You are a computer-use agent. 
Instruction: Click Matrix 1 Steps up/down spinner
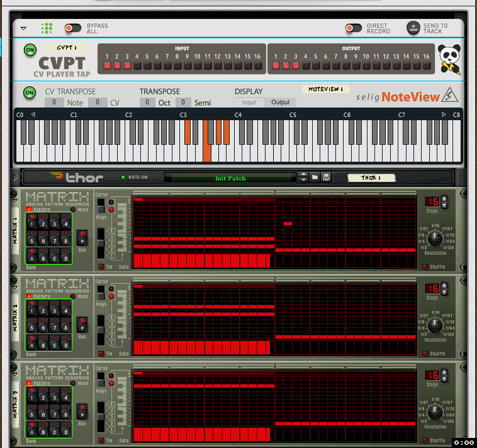coord(444,202)
